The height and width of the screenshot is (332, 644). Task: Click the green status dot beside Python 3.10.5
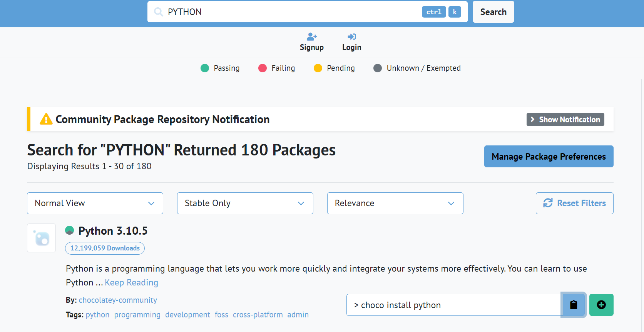pos(70,230)
